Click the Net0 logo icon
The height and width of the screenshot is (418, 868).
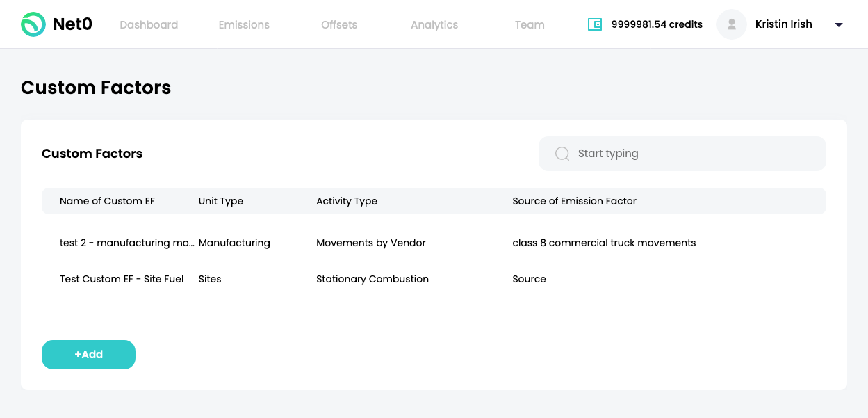(x=33, y=24)
